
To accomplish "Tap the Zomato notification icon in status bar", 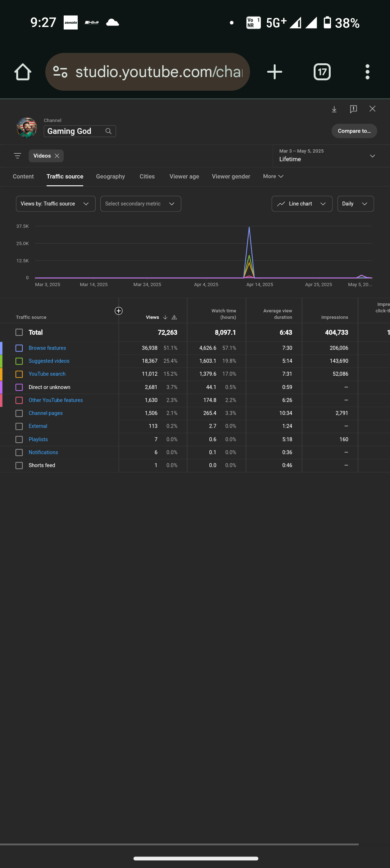I will click(x=71, y=23).
